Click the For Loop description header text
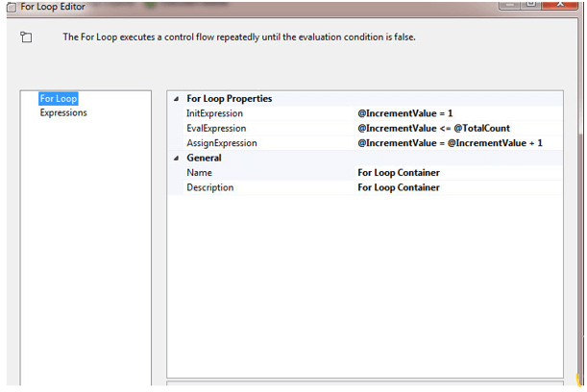The width and height of the screenshot is (587, 392). [238, 37]
